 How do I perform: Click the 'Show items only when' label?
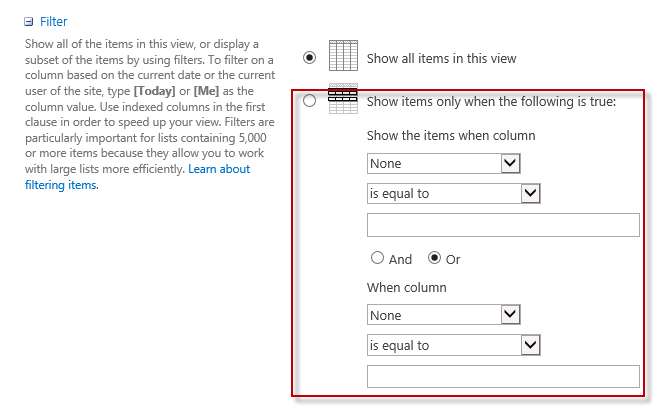click(491, 102)
